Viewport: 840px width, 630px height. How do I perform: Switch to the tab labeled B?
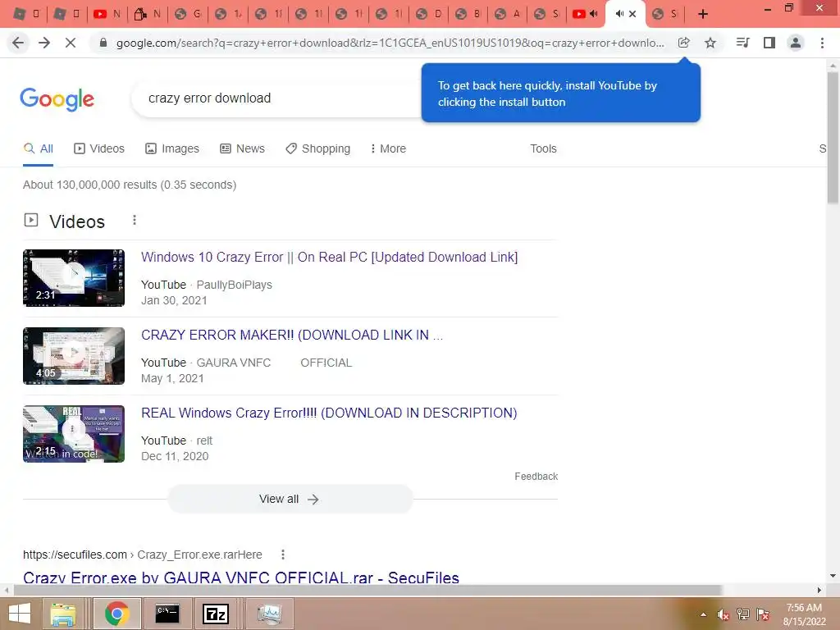(x=468, y=14)
